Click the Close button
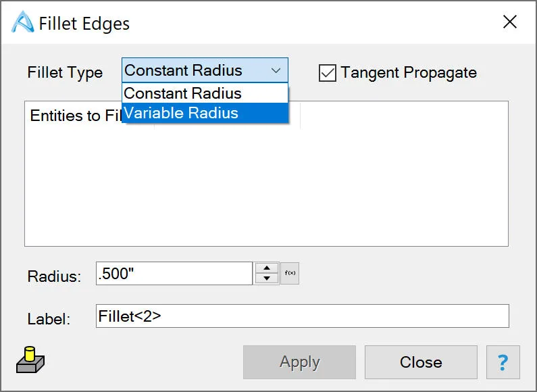The height and width of the screenshot is (392, 537). (x=421, y=362)
